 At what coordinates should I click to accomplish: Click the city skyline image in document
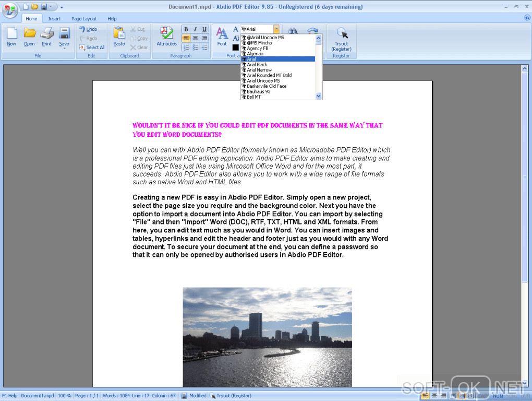click(x=268, y=337)
